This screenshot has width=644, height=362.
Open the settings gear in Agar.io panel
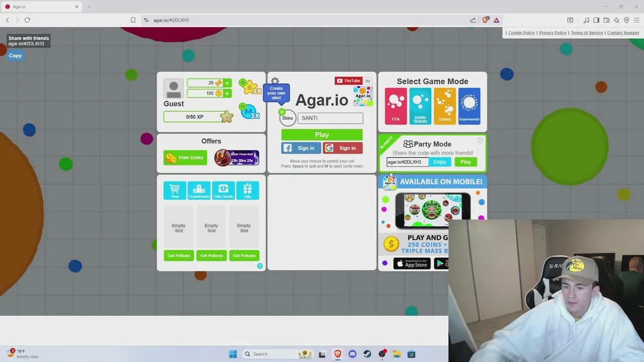275,80
